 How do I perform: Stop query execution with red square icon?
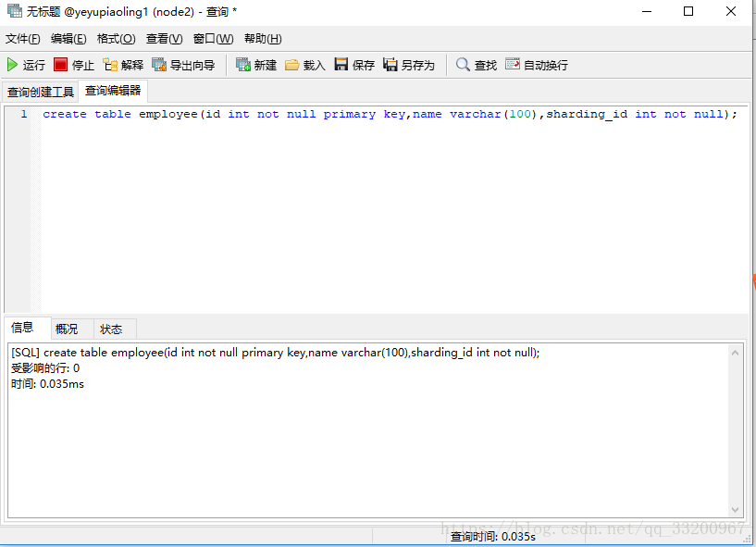coord(74,65)
